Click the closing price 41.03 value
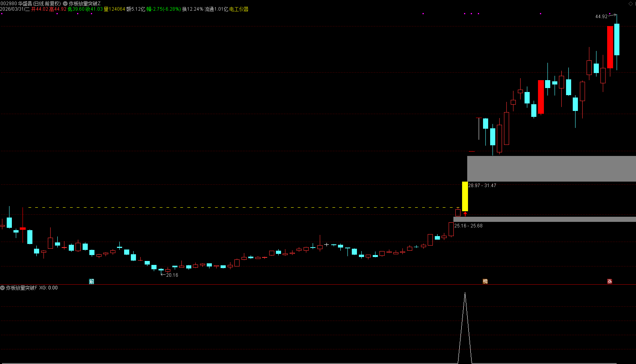Viewport: 636px width, 364px height. click(96, 9)
